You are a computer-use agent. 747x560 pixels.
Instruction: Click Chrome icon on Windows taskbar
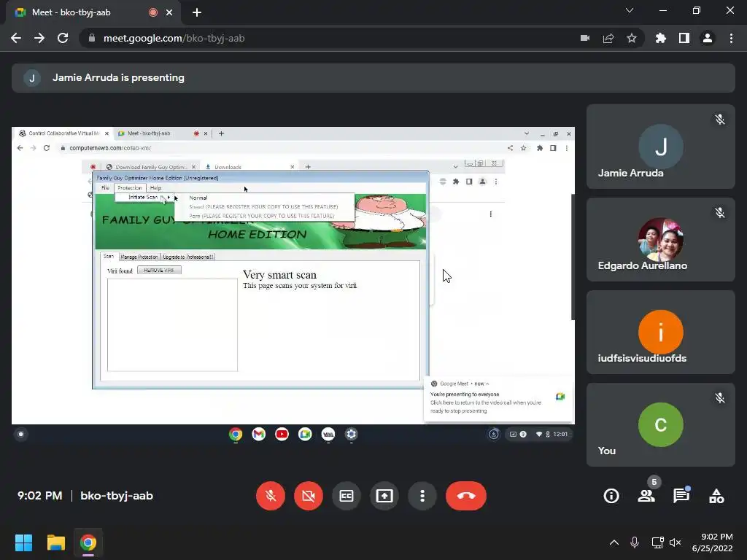[88, 542]
